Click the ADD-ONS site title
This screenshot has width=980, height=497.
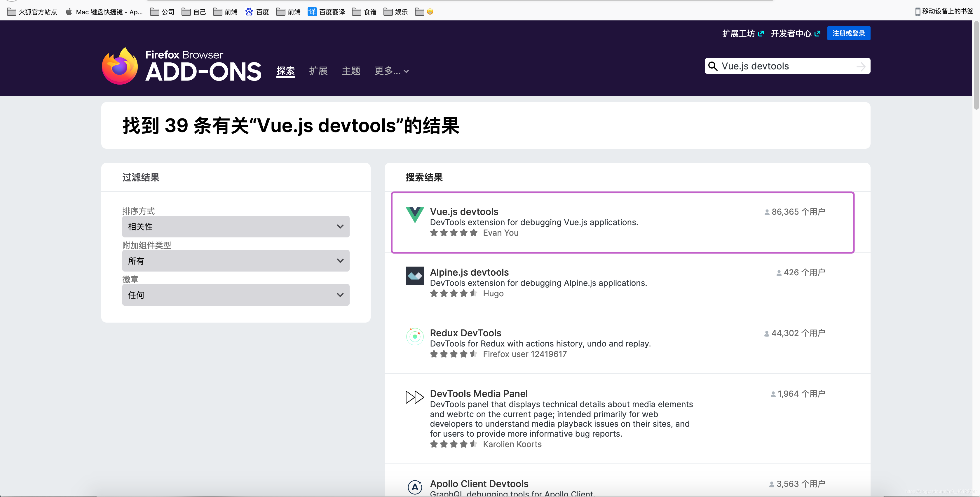click(203, 72)
